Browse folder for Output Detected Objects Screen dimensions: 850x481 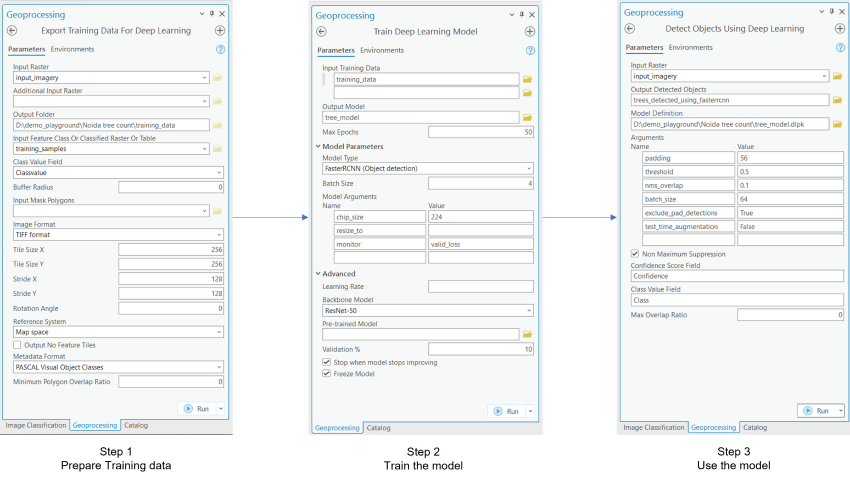(837, 99)
